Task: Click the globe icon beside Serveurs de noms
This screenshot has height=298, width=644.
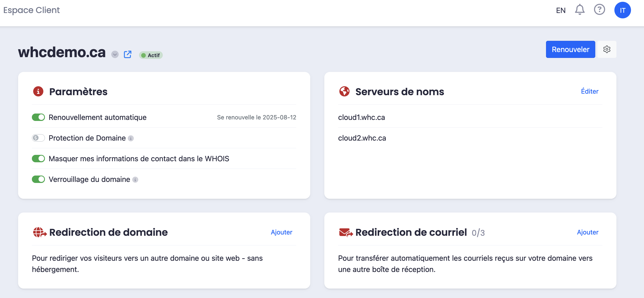Action: (x=344, y=91)
